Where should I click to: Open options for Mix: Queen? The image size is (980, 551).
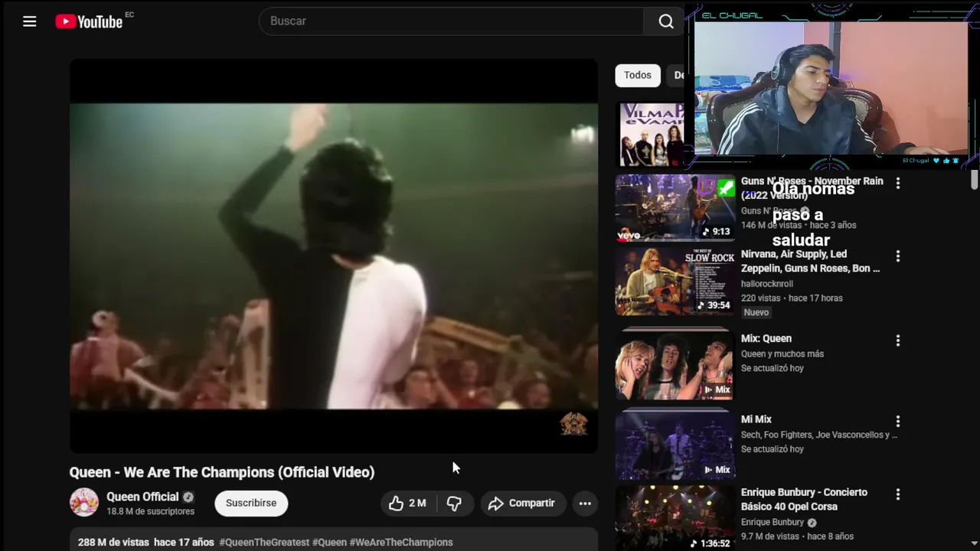pyautogui.click(x=898, y=341)
